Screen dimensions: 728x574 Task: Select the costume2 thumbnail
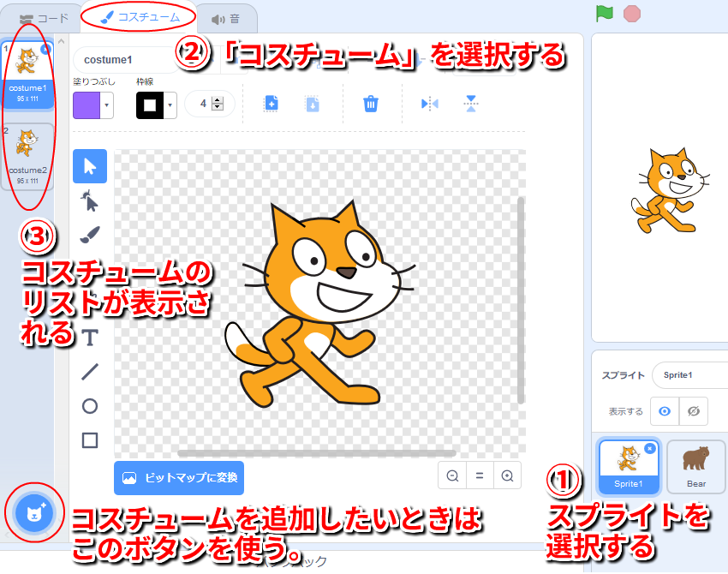point(27,157)
